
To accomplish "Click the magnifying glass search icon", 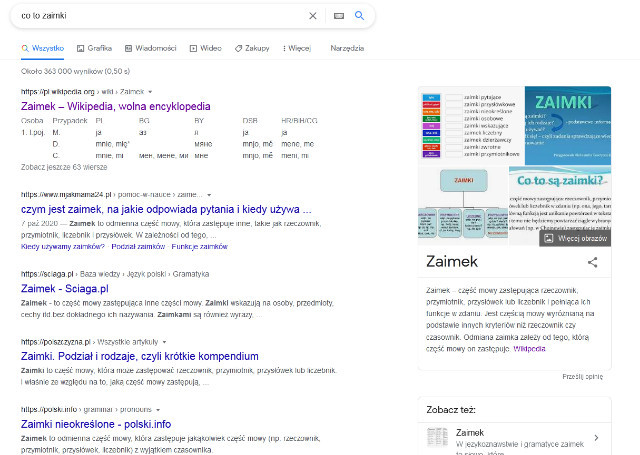I will click(x=360, y=16).
